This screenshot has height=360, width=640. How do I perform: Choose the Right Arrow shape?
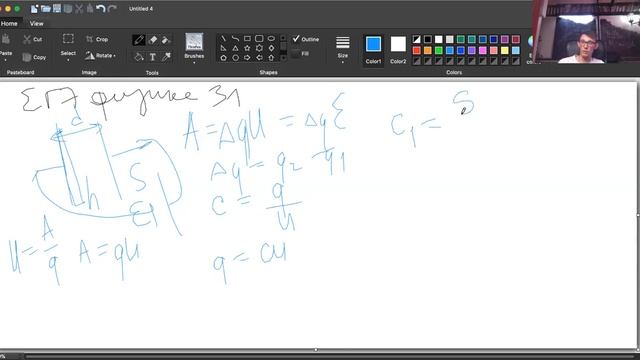(247, 58)
